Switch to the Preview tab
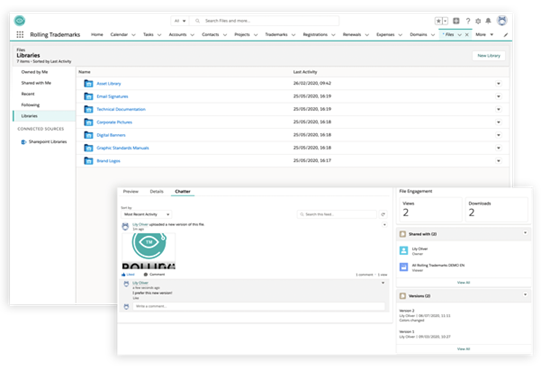550x371 pixels. 130,191
